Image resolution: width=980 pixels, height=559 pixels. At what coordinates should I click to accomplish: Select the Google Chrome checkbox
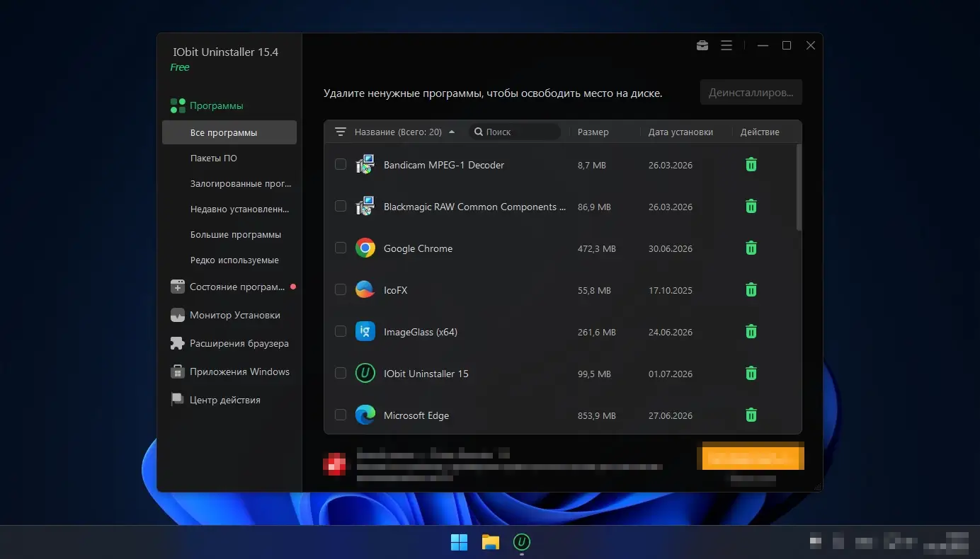pyautogui.click(x=341, y=248)
